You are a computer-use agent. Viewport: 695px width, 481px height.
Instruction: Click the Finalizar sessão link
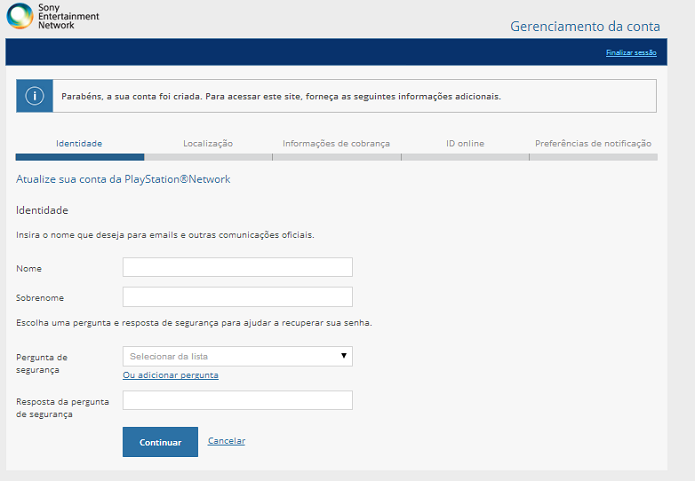pyautogui.click(x=631, y=52)
